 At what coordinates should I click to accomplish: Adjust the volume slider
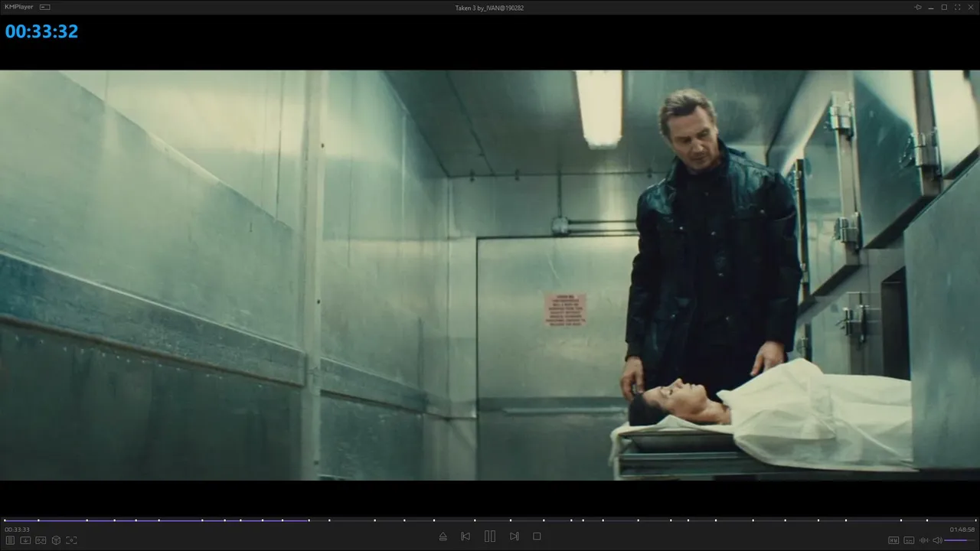[960, 540]
